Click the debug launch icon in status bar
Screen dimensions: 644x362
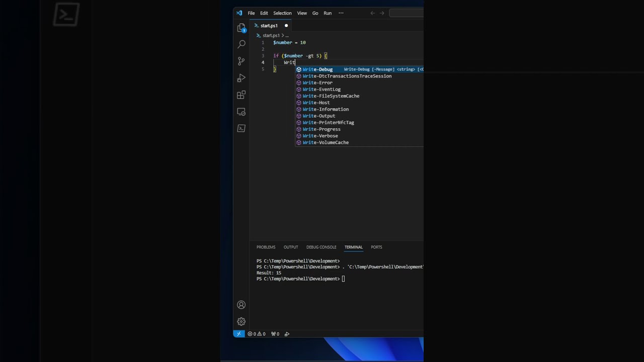pos(287,334)
